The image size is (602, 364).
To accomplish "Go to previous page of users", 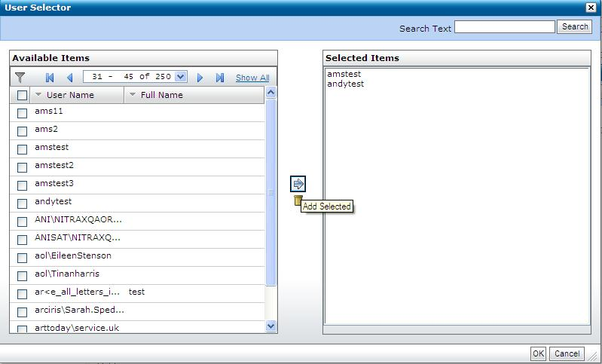I will (x=70, y=78).
